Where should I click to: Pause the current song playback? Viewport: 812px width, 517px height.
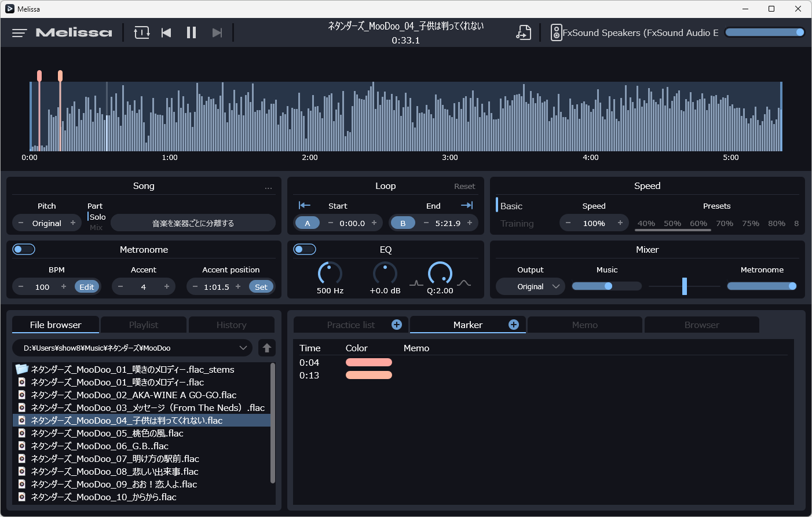[191, 33]
